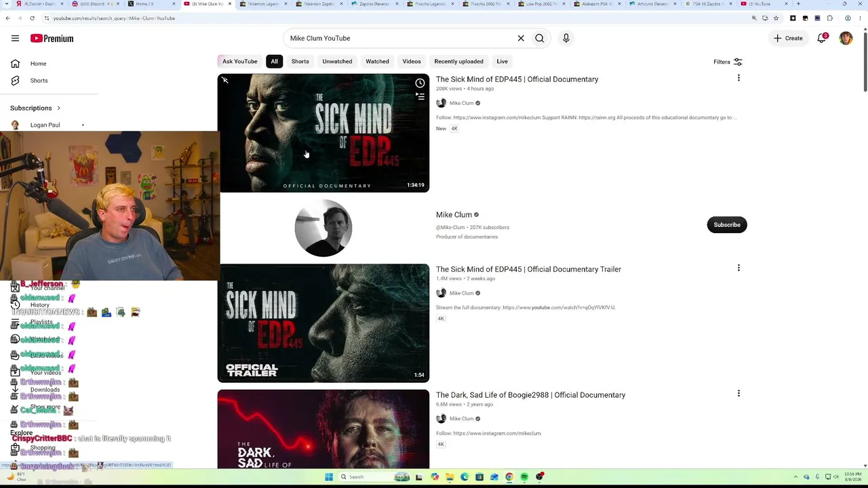Filter results by Unwatched

pyautogui.click(x=337, y=62)
